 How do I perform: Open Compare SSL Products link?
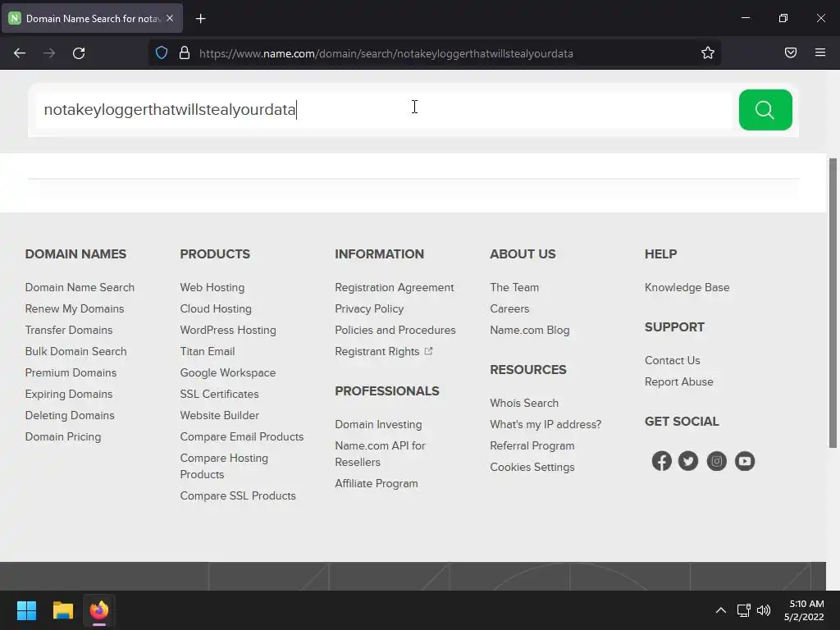(x=238, y=495)
